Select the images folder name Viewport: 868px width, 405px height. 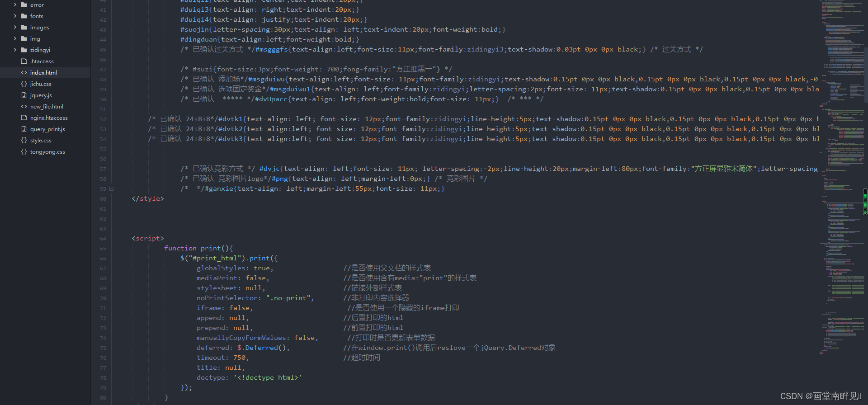point(40,27)
